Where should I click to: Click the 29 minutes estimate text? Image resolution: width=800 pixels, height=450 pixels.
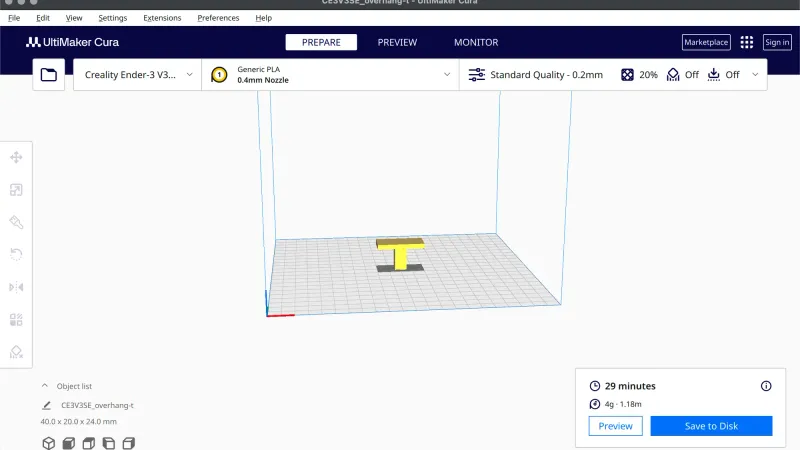(x=630, y=386)
